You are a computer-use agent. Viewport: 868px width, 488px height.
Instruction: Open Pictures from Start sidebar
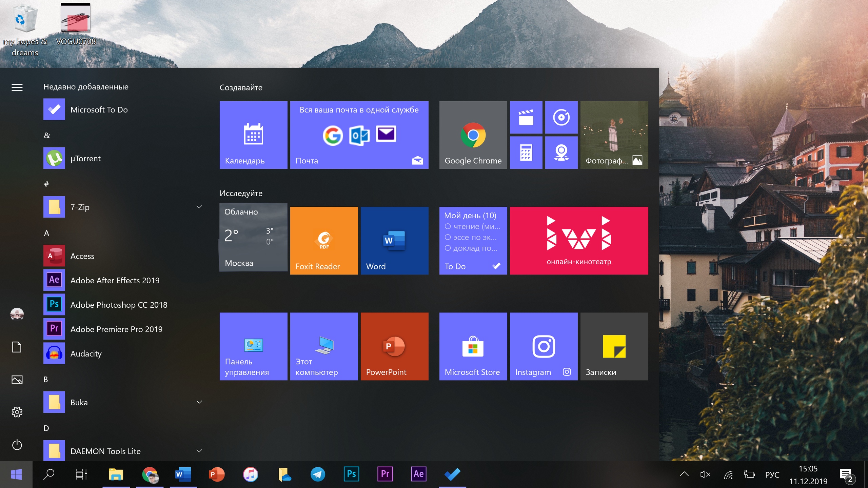click(x=17, y=380)
